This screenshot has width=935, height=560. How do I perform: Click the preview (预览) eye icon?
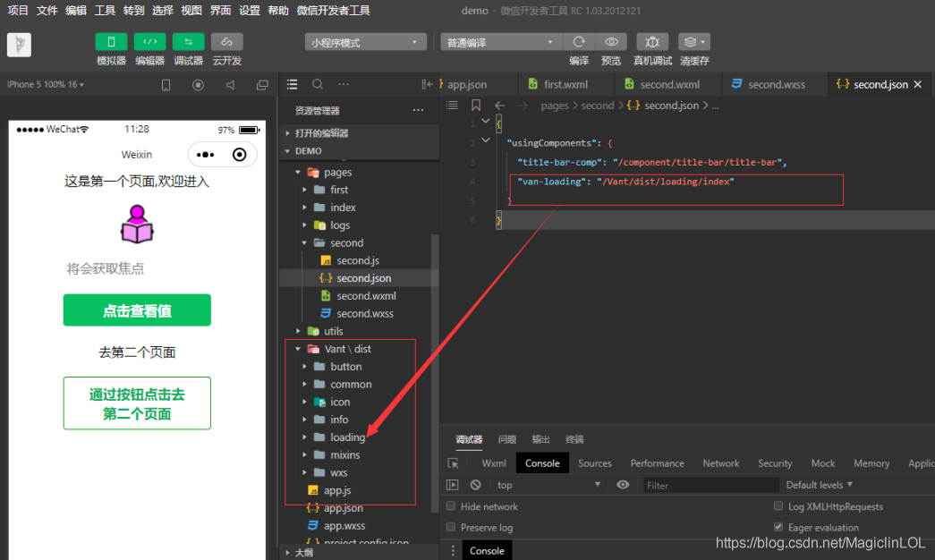(611, 42)
